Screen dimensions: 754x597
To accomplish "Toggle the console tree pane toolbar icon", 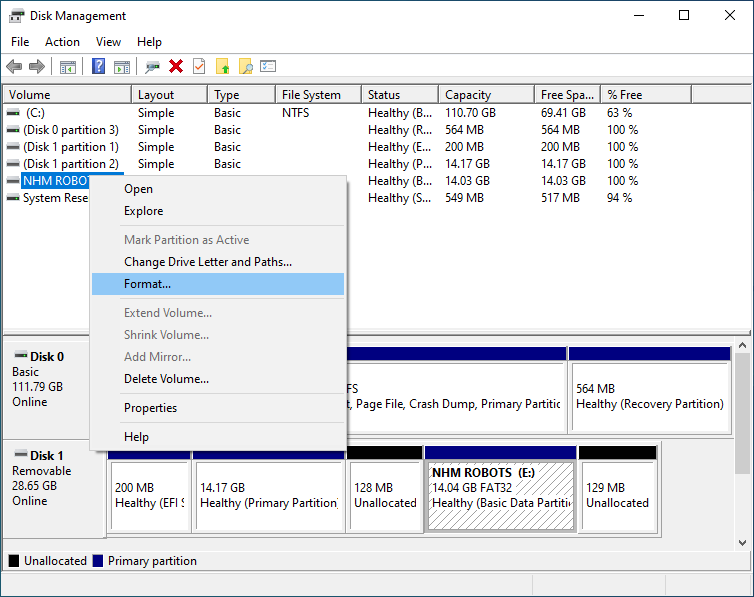I will (x=68, y=66).
